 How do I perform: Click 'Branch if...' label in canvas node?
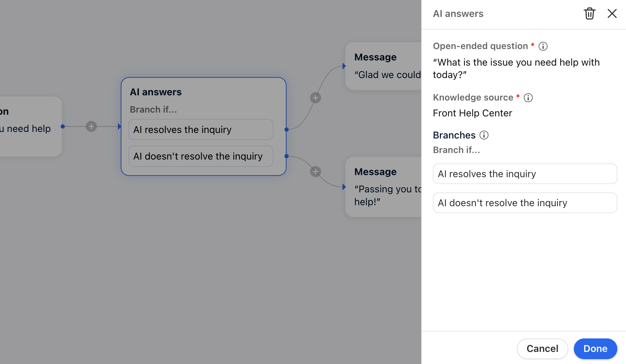tap(153, 110)
